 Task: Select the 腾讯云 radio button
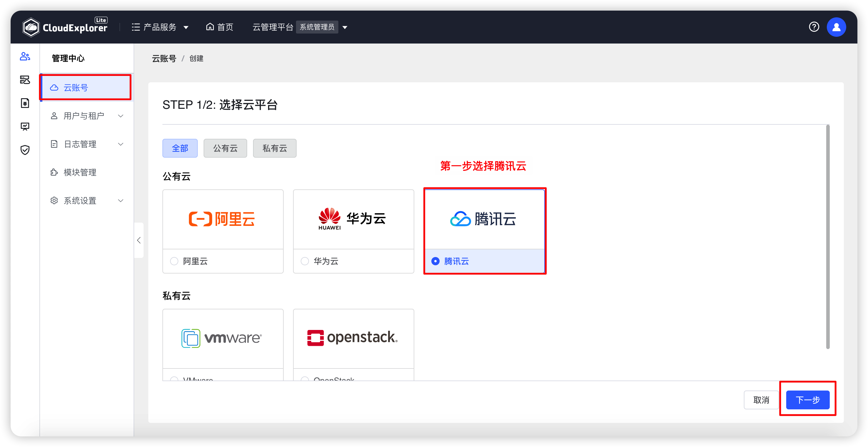click(435, 261)
